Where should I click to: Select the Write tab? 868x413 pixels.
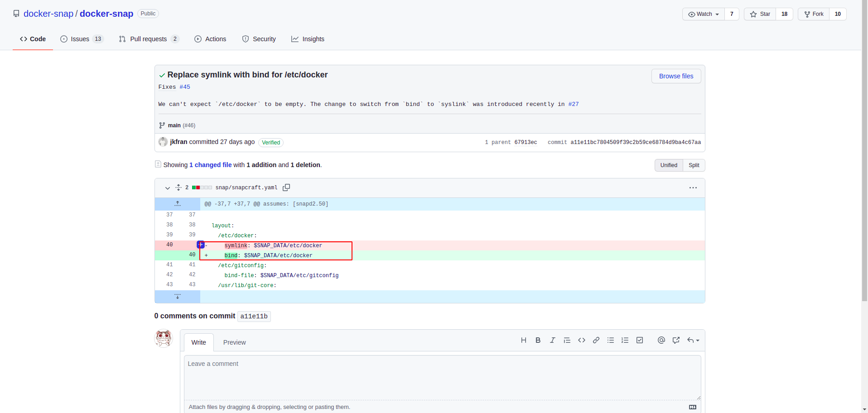(198, 342)
